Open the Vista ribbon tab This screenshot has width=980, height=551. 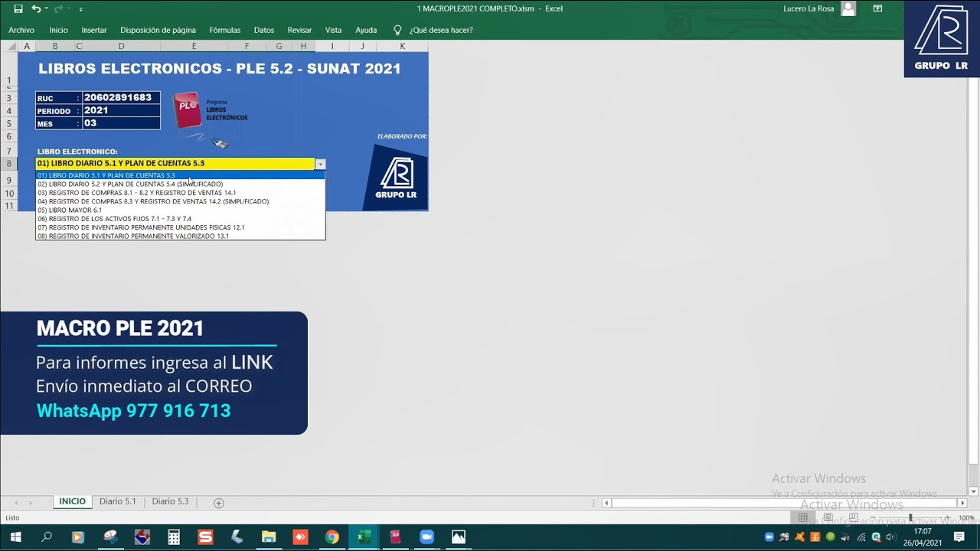click(333, 30)
